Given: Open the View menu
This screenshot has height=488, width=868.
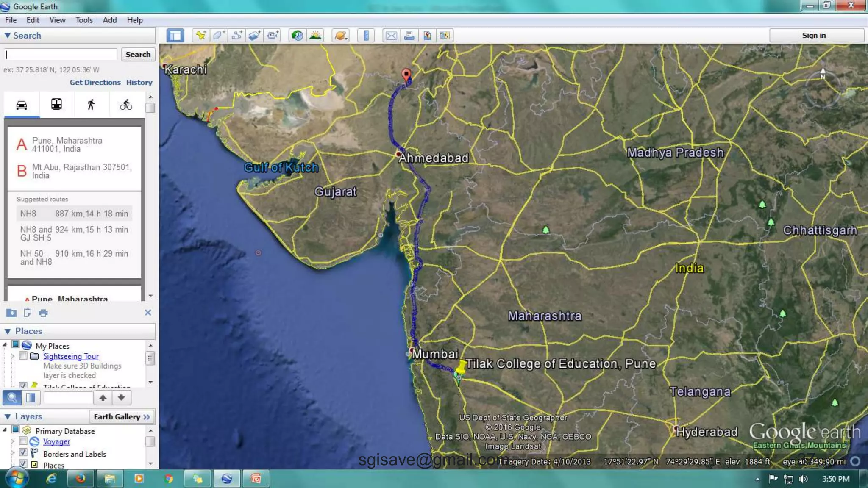Looking at the screenshot, I should pos(57,20).
